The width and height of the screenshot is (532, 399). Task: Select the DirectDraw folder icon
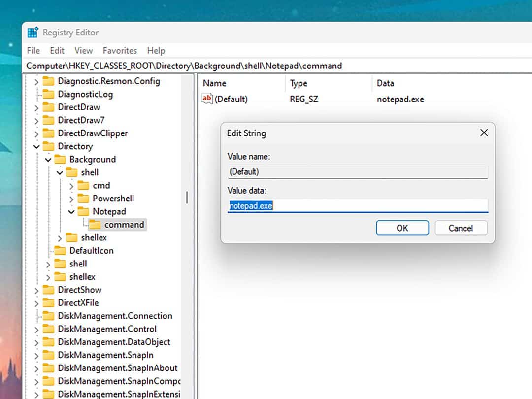point(48,107)
